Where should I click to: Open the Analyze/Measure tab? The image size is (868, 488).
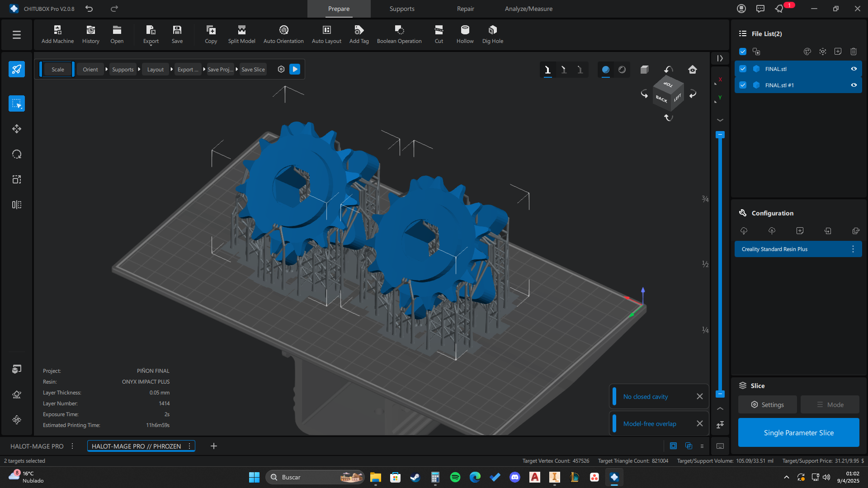point(528,9)
